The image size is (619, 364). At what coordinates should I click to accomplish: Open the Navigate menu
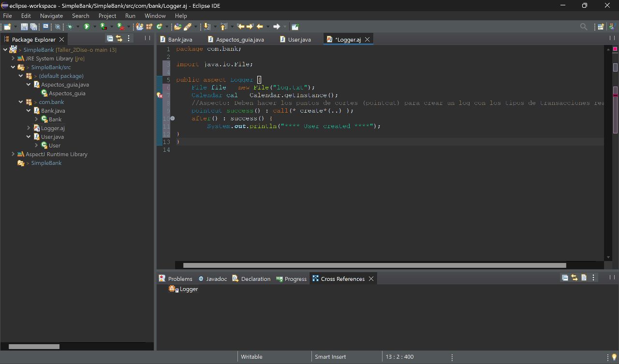coord(51,15)
